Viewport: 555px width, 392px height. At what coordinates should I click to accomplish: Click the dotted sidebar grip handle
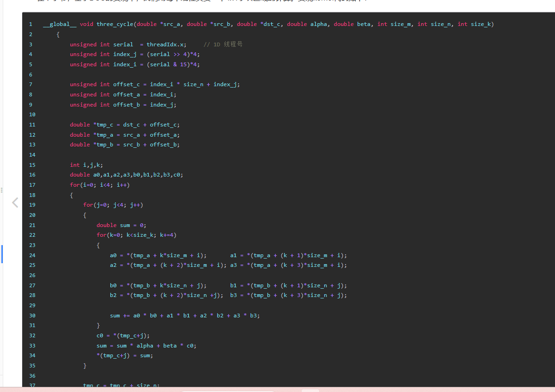point(2,190)
